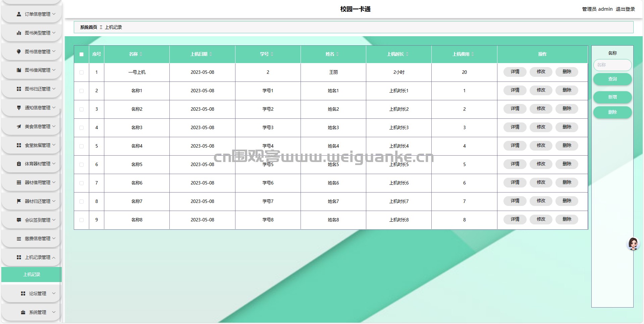Viewport: 644px width, 324px height.
Task: Check the row for 名称4
Action: [82, 146]
